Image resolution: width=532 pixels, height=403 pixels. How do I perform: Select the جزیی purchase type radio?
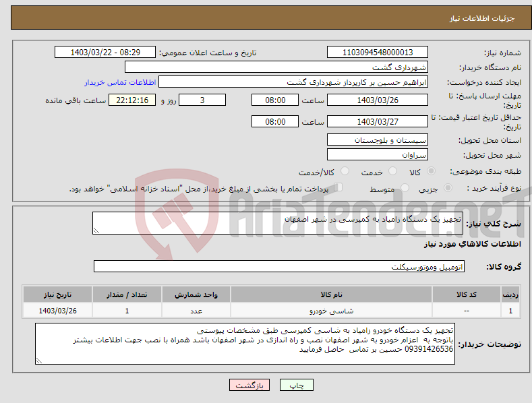coord(448,187)
